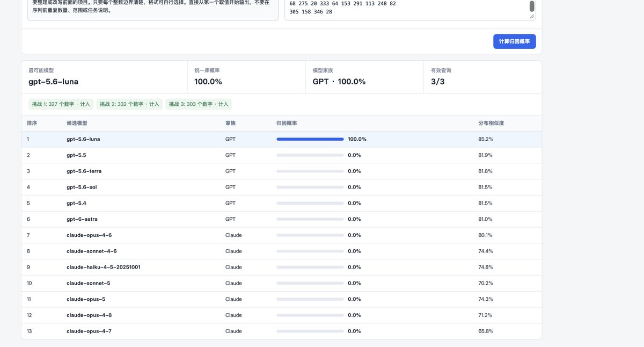
Task: Click the 81.0% similarity value
Action: pyautogui.click(x=486, y=219)
